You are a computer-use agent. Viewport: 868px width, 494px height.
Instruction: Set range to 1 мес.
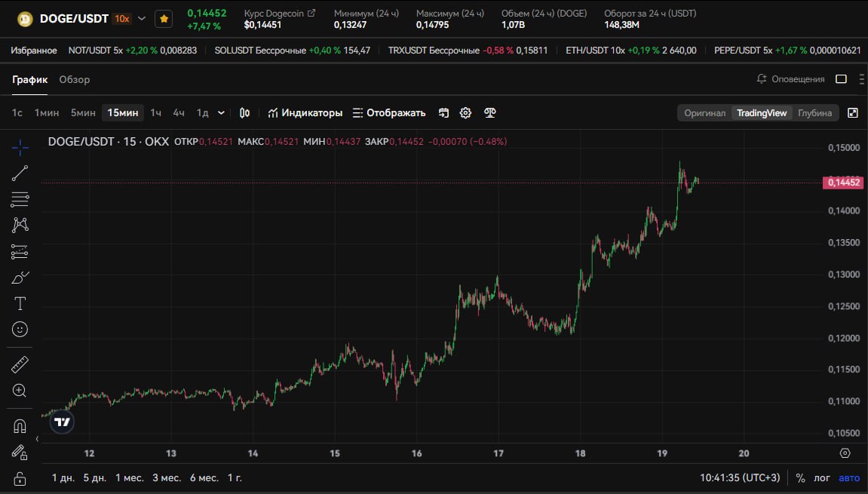130,478
